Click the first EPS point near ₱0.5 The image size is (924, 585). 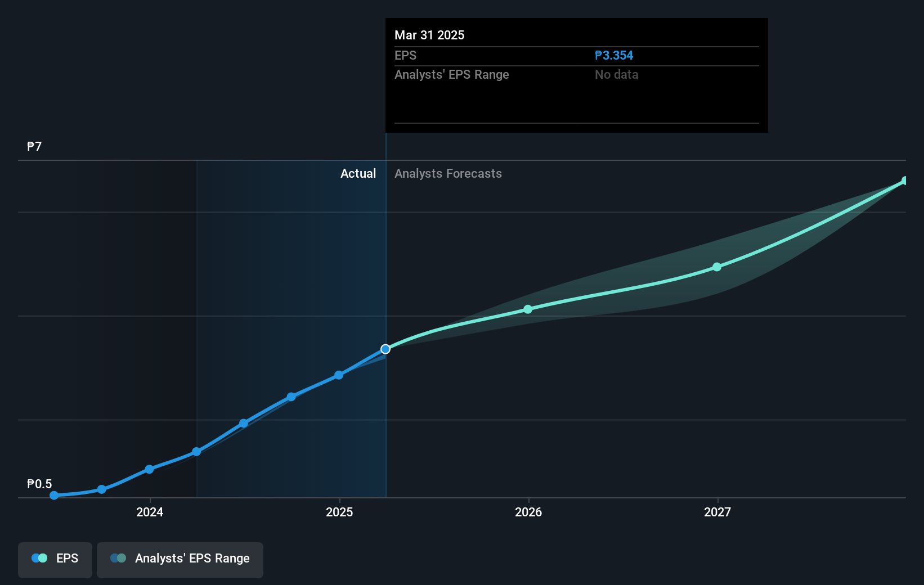pos(54,496)
